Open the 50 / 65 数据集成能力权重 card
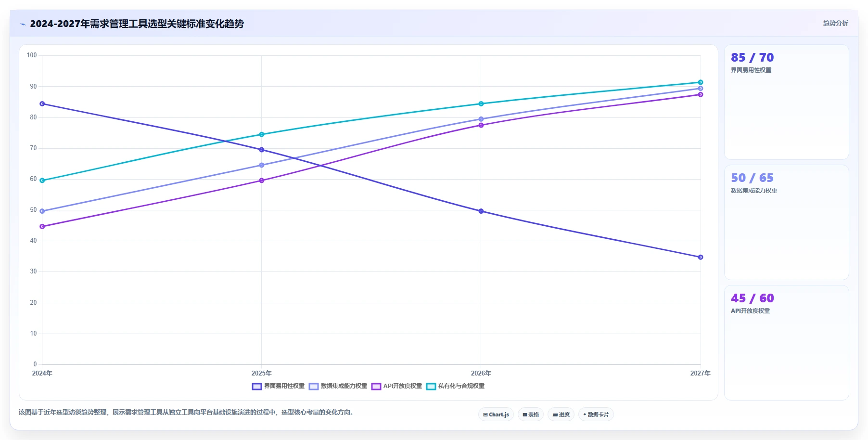Screen dimensions: 868x440 pos(787,222)
